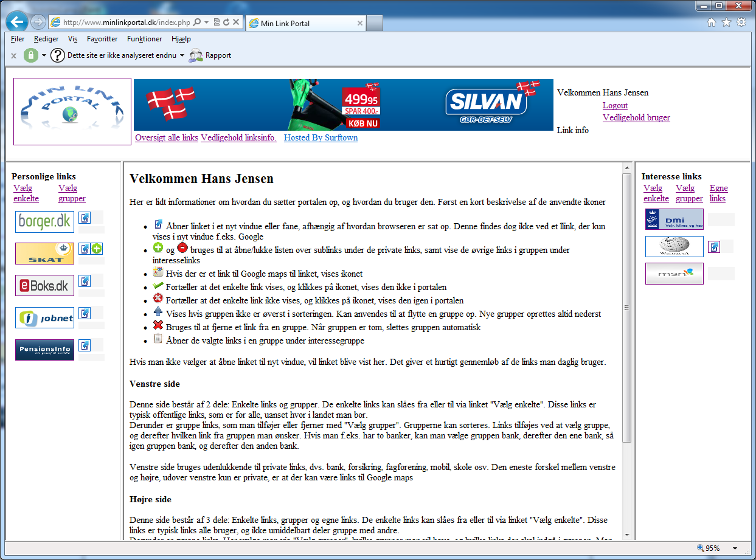The height and width of the screenshot is (560, 756).
Task: Open the Vedligehold bruger link
Action: 636,117
